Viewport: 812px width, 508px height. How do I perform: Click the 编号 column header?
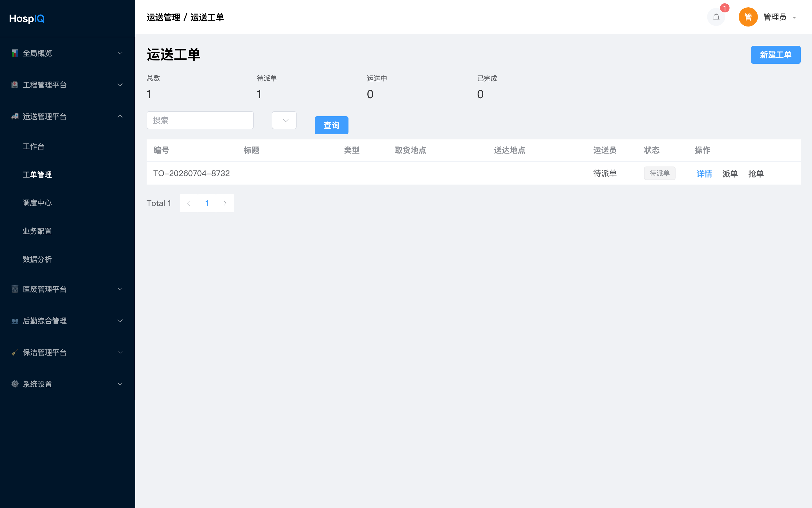tap(161, 150)
